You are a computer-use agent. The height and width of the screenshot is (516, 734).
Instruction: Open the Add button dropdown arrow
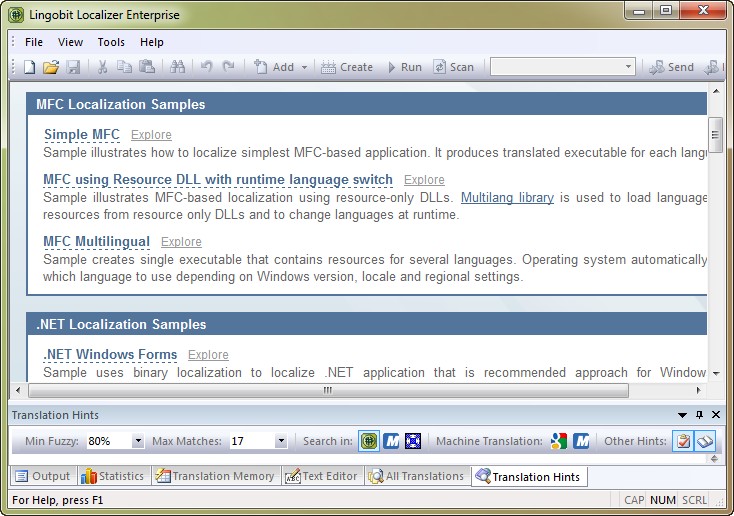(x=304, y=67)
